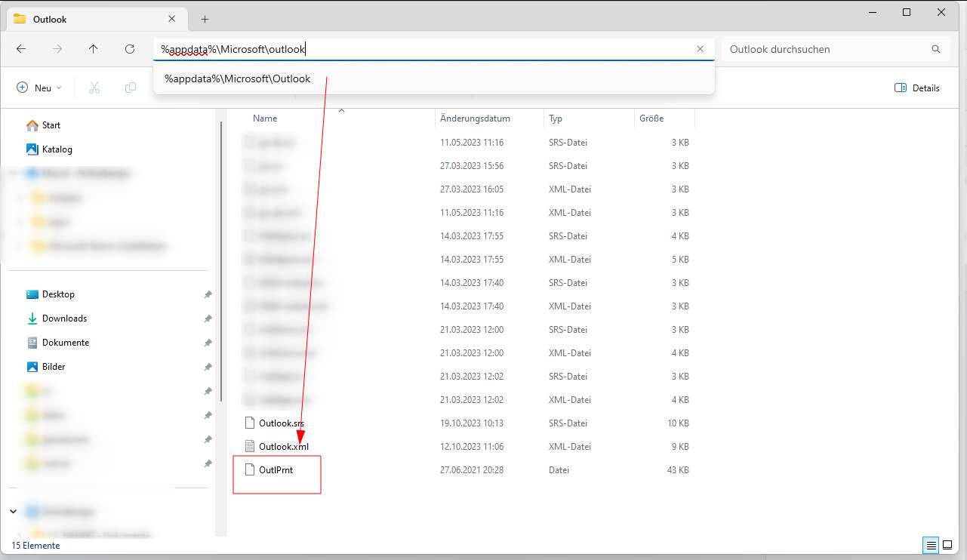This screenshot has height=560, width=967.
Task: Click the 15 Elemente status text
Action: 35,545
